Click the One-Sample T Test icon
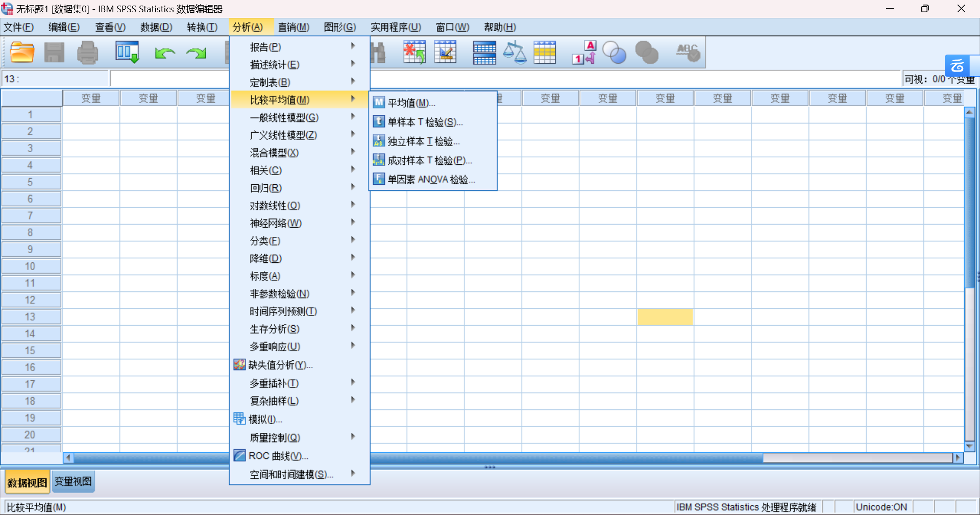 379,121
